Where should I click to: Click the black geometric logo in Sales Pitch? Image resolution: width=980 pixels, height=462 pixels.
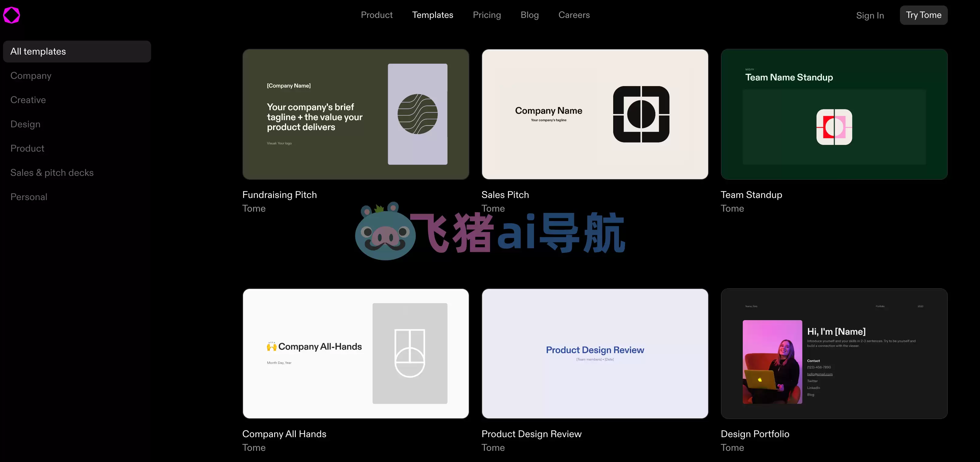pyautogui.click(x=641, y=114)
